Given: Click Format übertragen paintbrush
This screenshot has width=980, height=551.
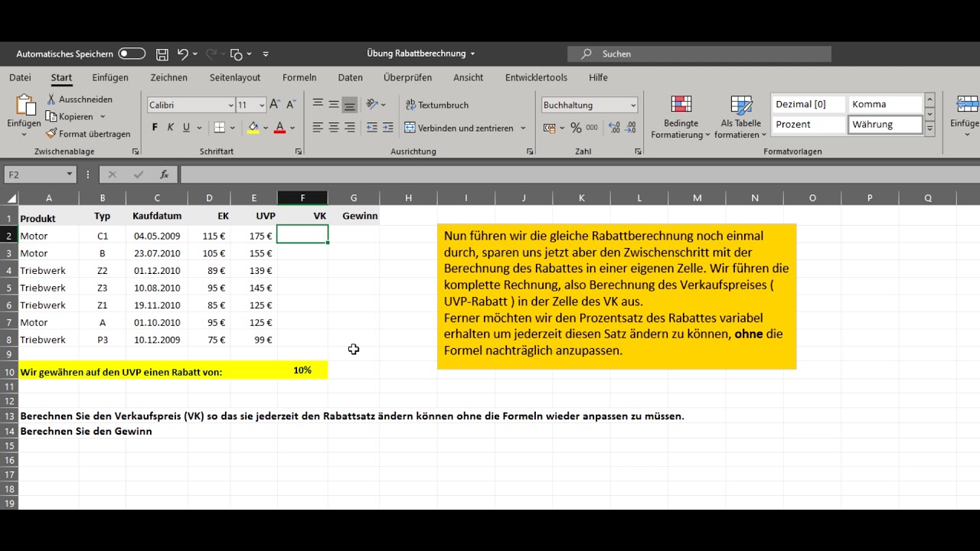Looking at the screenshot, I should click(88, 134).
